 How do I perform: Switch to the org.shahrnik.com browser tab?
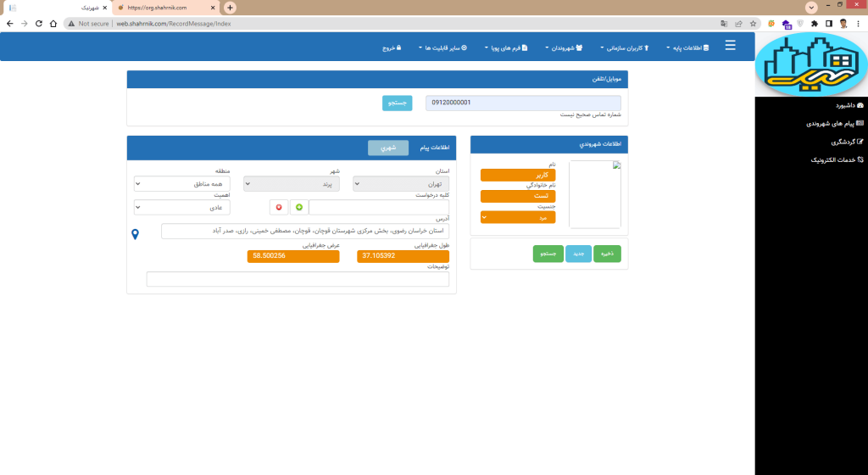point(165,8)
